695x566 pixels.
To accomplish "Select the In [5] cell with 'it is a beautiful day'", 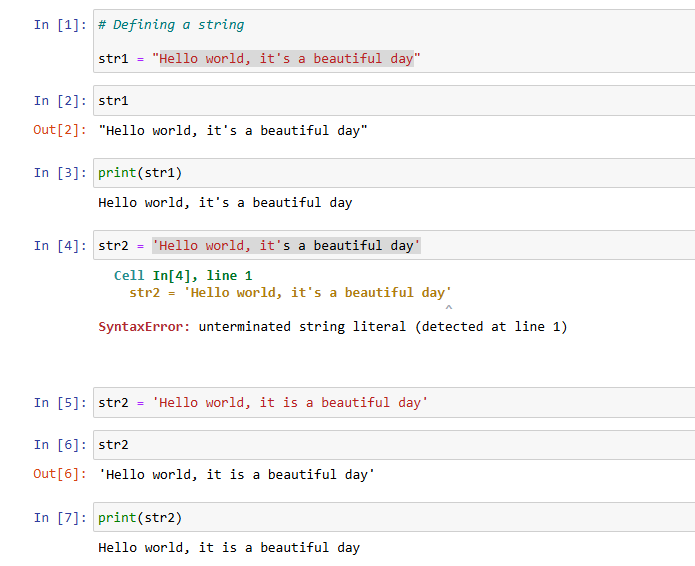I will [x=394, y=402].
